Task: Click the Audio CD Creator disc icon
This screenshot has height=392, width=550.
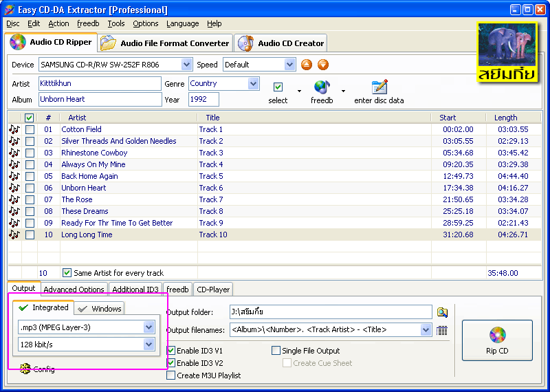Action: tap(245, 43)
